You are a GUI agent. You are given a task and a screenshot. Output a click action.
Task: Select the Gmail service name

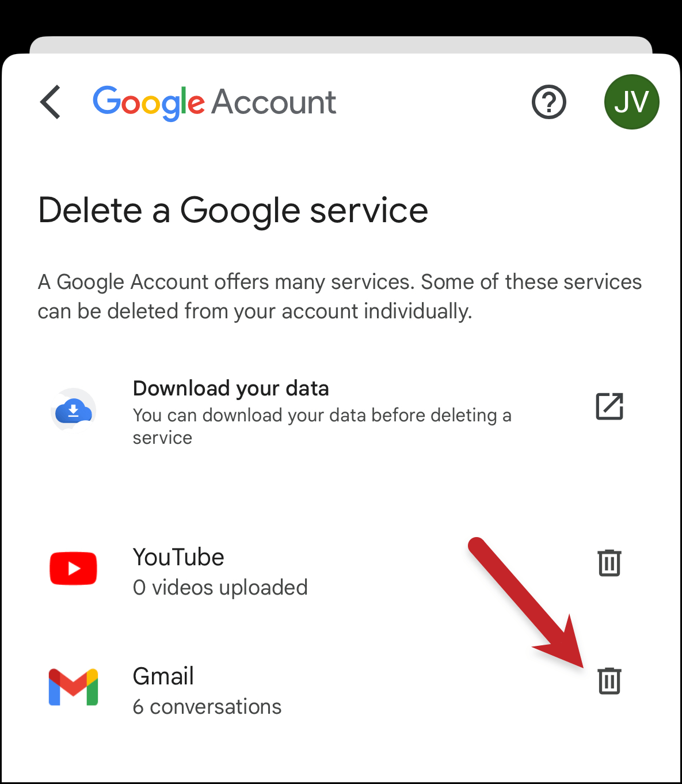click(163, 676)
